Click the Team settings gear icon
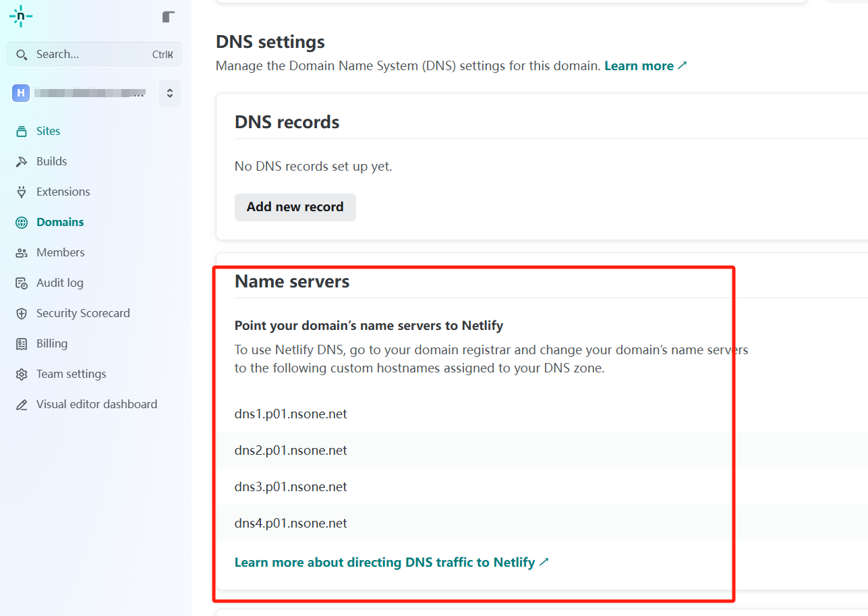The image size is (868, 616). coord(22,374)
